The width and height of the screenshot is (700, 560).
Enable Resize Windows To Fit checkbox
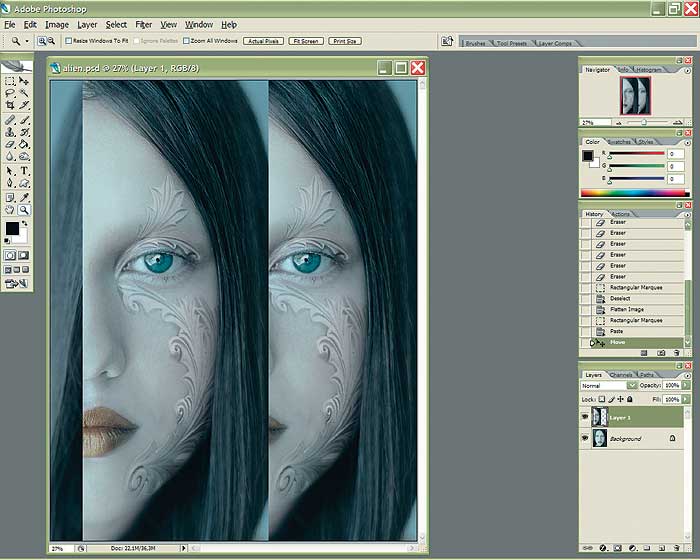68,41
